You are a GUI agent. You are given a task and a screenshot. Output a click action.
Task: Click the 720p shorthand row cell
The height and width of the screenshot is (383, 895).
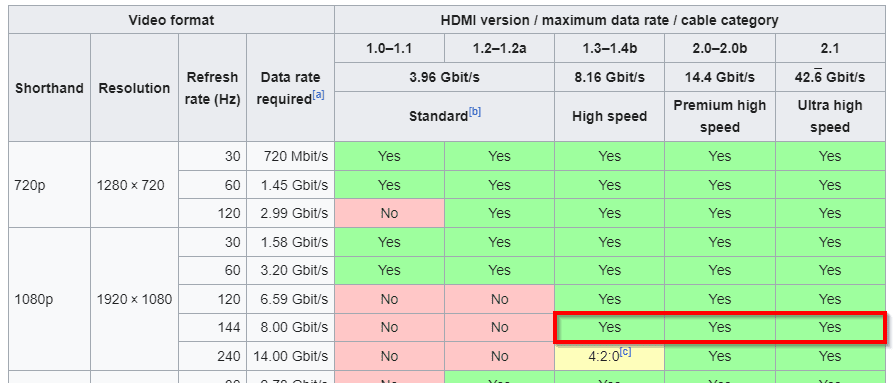pos(49,185)
